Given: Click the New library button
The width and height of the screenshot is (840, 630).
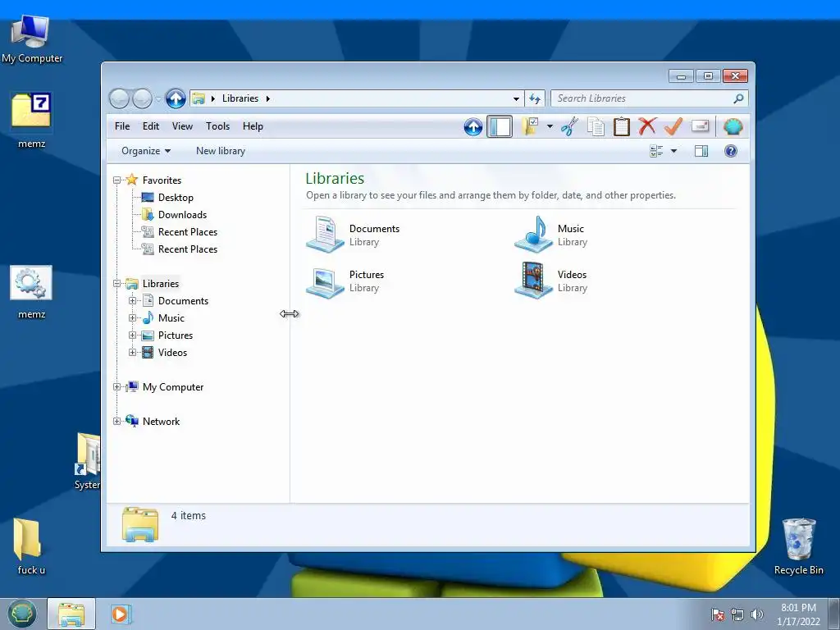Looking at the screenshot, I should [x=221, y=151].
